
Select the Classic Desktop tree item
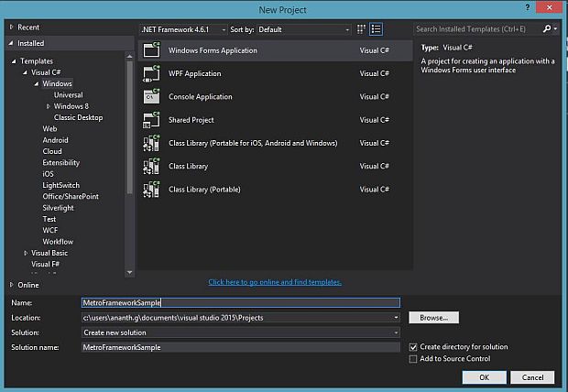click(78, 117)
